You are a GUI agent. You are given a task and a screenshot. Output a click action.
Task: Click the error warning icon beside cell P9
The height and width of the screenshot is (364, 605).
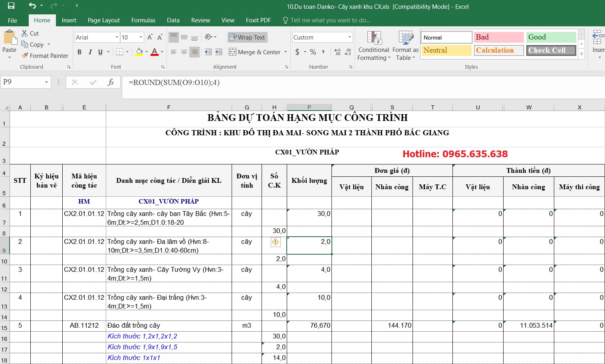pyautogui.click(x=276, y=242)
